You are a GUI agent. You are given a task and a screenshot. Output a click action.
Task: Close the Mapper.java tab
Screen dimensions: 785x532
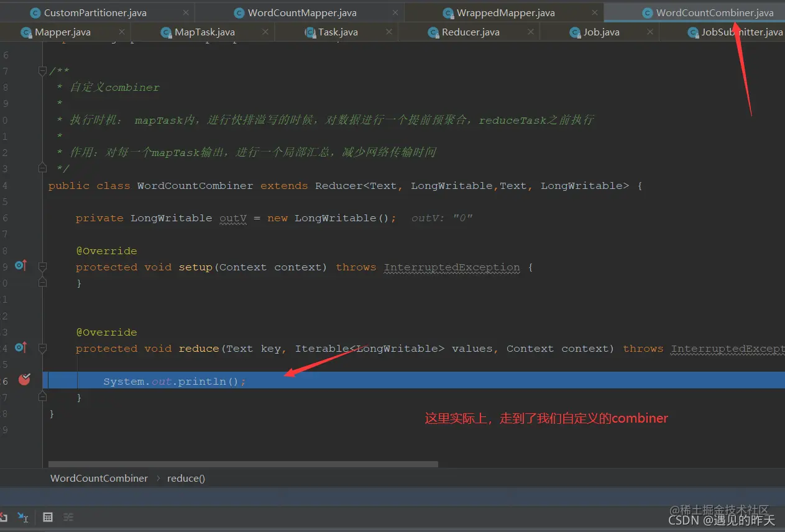tap(122, 32)
